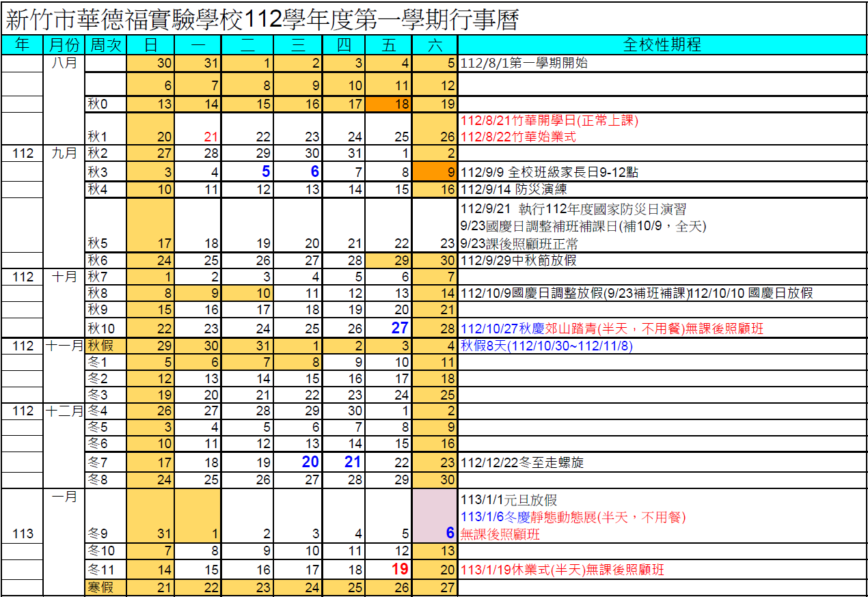The height and width of the screenshot is (597, 868).
Task: Select the 113 year cell beside 冬9
Action: click(x=23, y=533)
